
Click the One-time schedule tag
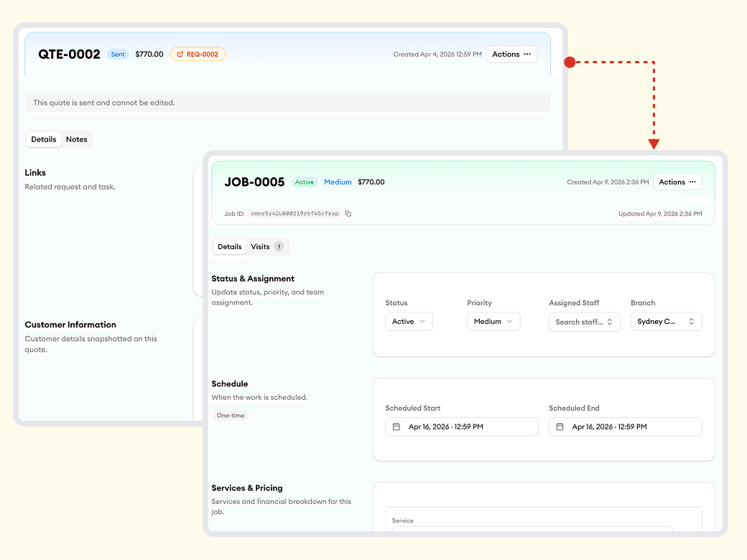coord(231,416)
